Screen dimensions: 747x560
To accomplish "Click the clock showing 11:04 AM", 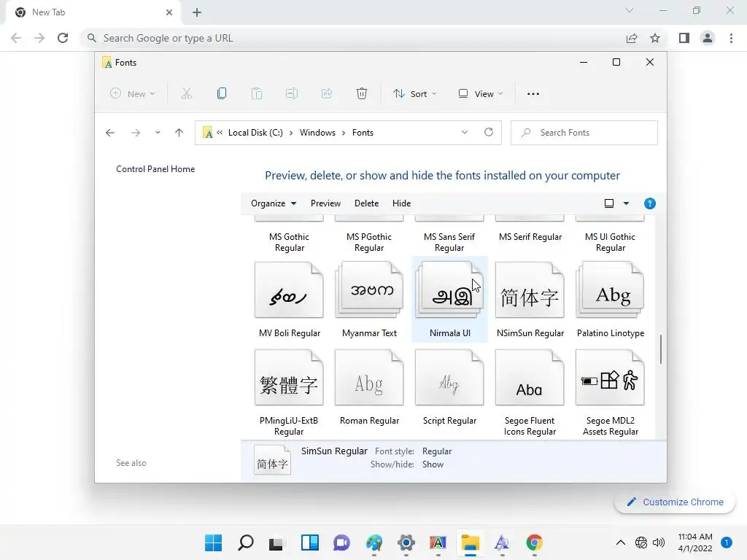I will [695, 537].
